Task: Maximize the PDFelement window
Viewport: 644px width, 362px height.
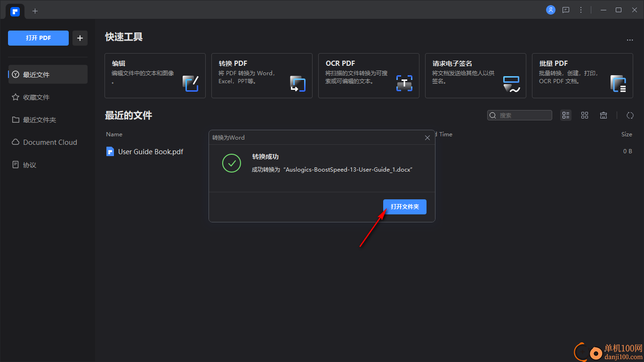Action: (619, 10)
